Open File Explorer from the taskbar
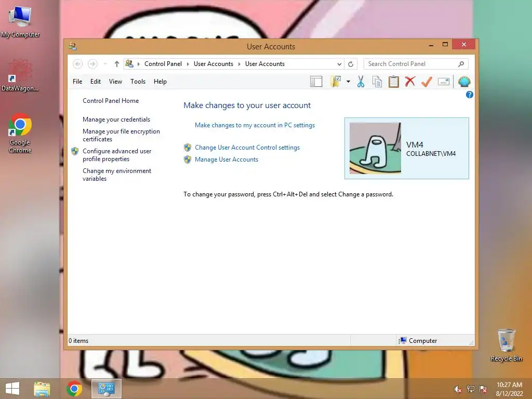The image size is (532, 399). click(x=42, y=389)
